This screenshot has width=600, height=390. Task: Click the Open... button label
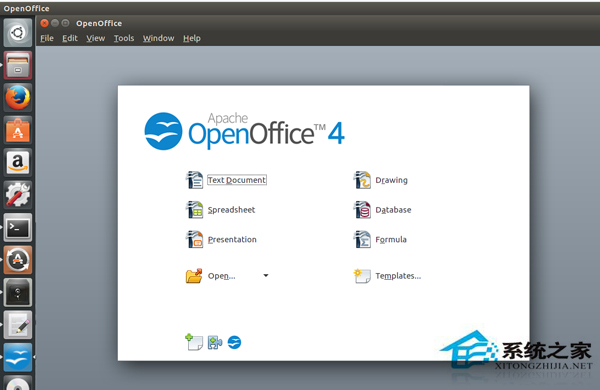[221, 276]
